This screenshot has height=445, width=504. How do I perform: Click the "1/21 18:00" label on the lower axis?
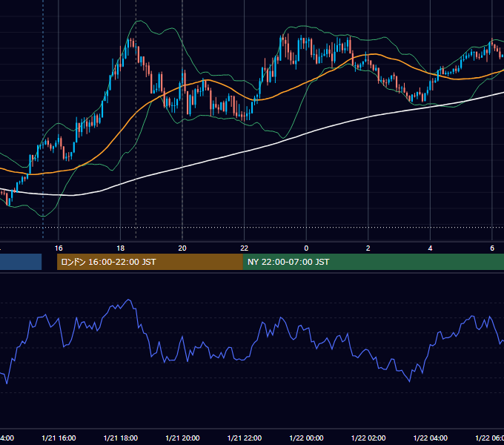(x=121, y=438)
